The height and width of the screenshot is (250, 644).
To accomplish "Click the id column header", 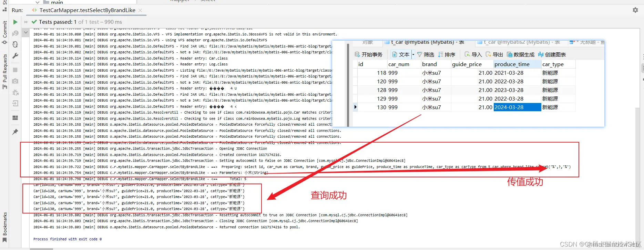I will click(372, 64).
